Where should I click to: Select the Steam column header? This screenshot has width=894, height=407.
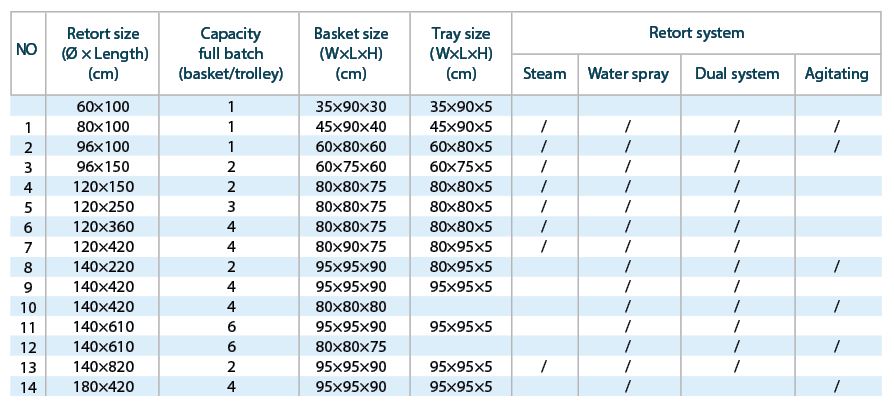[x=544, y=74]
